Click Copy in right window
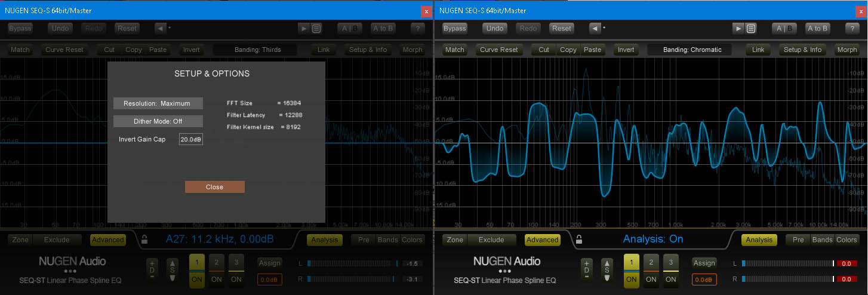Image resolution: width=868 pixels, height=295 pixels. point(568,50)
